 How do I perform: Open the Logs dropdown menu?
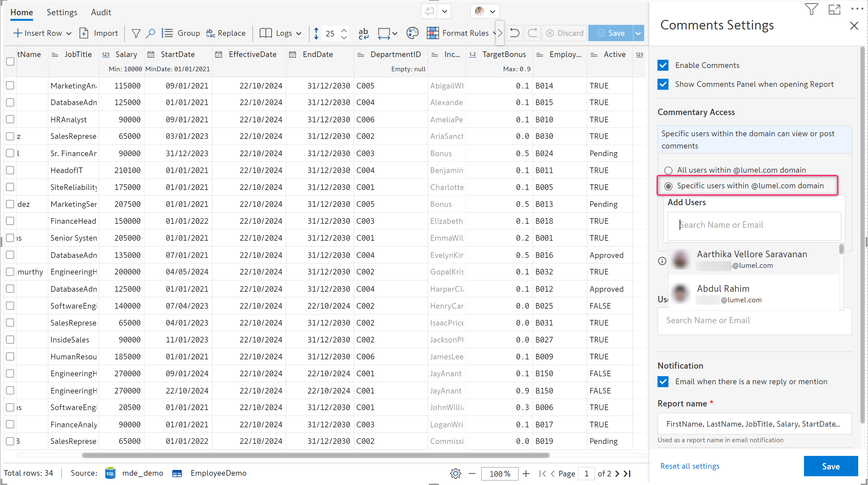(x=299, y=33)
